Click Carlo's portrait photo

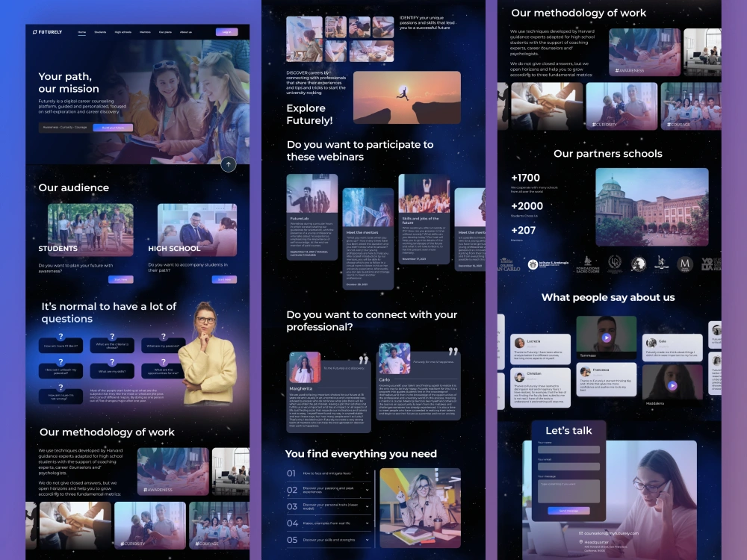point(394,359)
